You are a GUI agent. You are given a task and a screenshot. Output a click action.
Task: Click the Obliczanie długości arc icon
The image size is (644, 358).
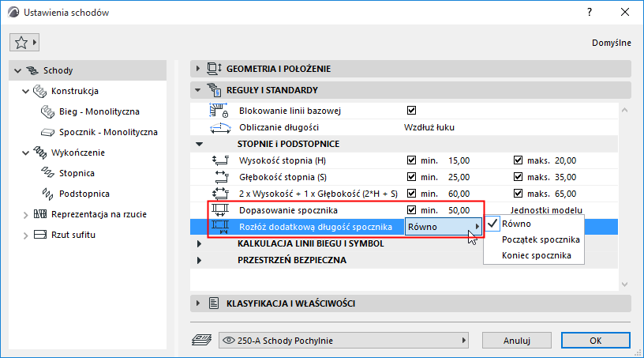[220, 128]
